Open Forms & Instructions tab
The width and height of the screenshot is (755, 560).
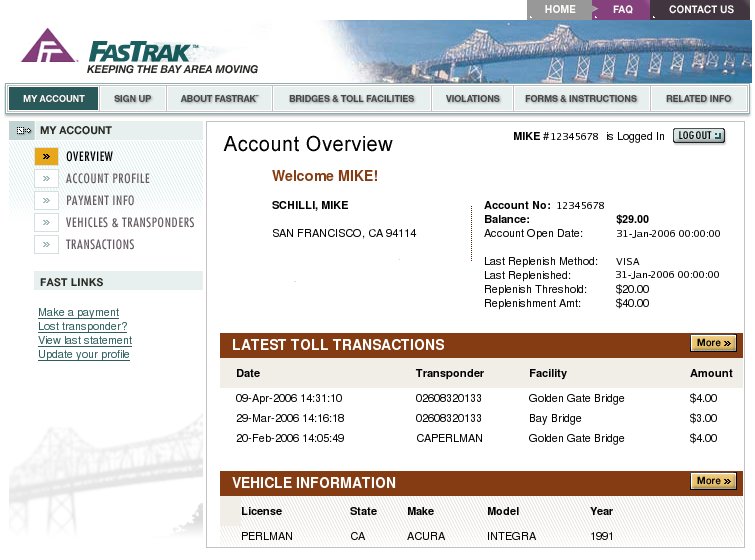click(580, 99)
